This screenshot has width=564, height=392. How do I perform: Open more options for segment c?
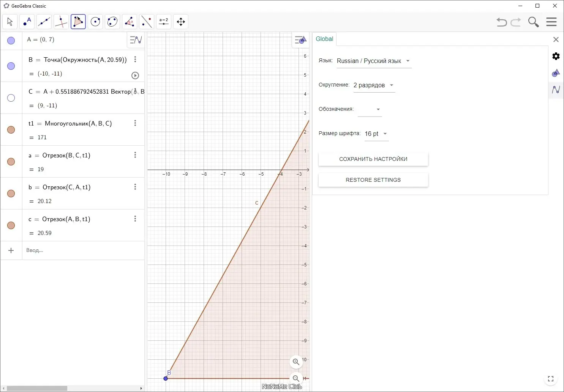click(135, 219)
